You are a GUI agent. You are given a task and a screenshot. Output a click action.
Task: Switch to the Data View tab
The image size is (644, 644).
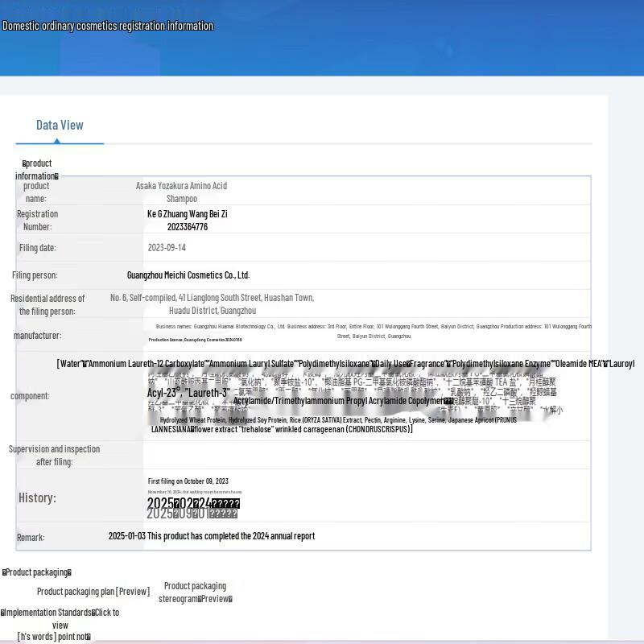[x=60, y=125]
